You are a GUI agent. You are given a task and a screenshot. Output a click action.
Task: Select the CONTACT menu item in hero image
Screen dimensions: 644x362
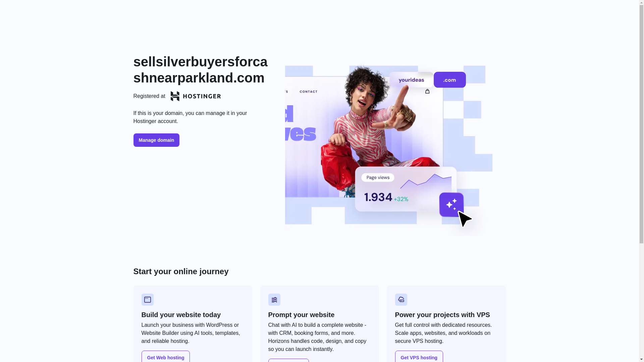click(x=309, y=92)
